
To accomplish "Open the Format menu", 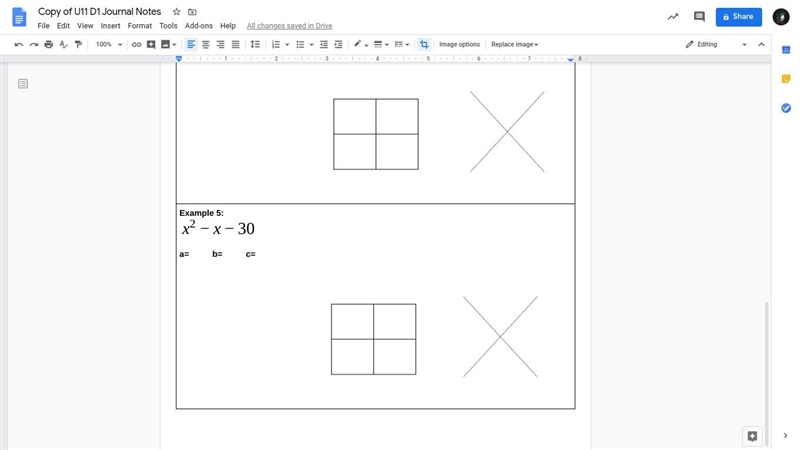I will pyautogui.click(x=140, y=26).
